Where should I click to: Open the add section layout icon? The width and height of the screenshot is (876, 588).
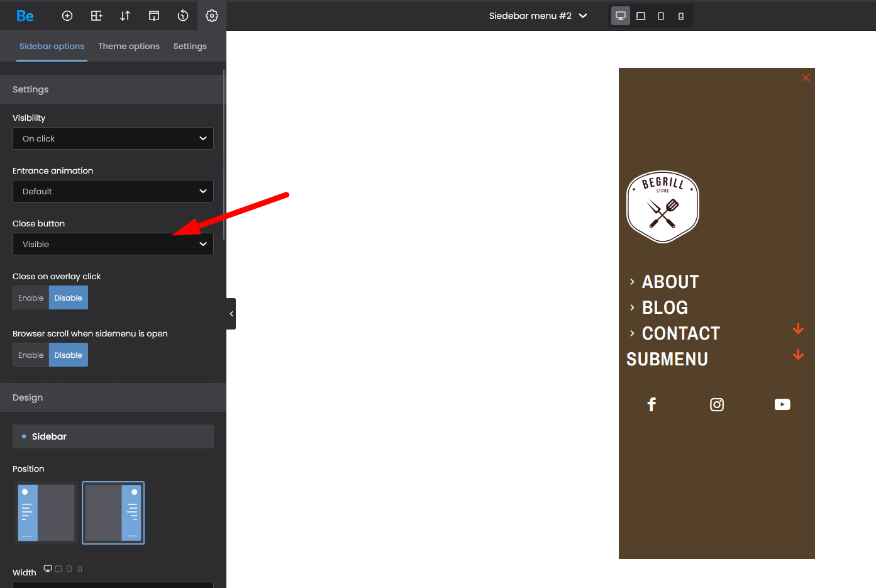click(96, 16)
